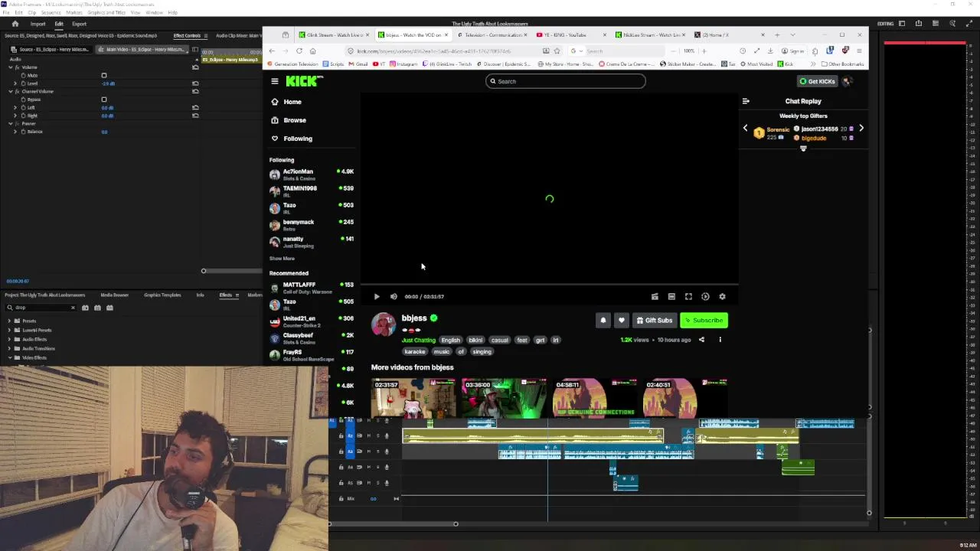Open clip tool in Kick player
This screenshot has width=980, height=551.
(655, 297)
